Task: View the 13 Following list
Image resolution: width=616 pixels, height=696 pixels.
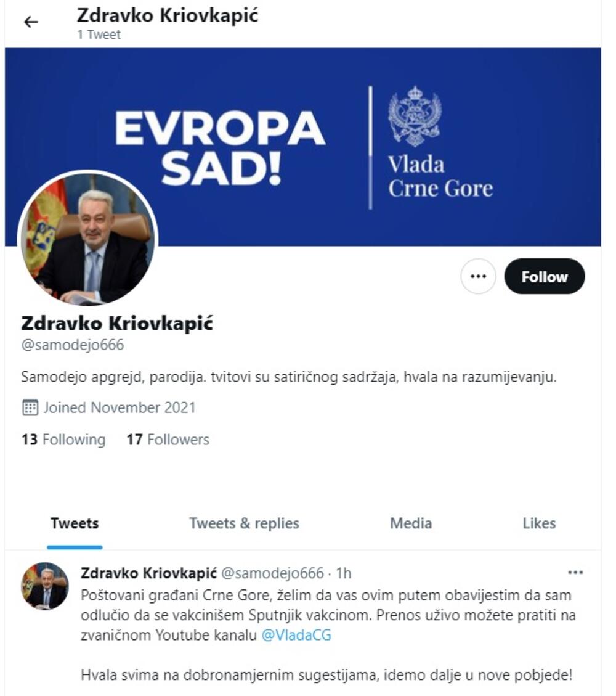Action: pyautogui.click(x=63, y=440)
